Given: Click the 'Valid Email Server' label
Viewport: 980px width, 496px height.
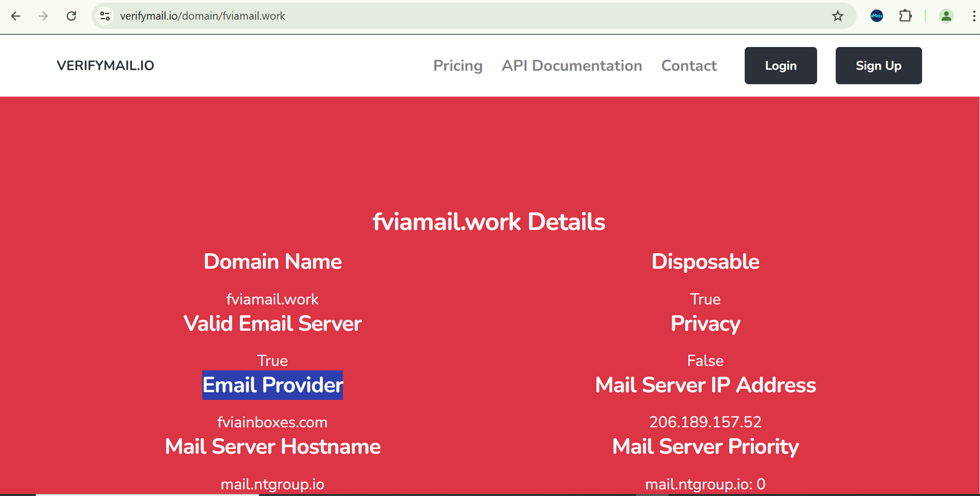Looking at the screenshot, I should click(273, 323).
